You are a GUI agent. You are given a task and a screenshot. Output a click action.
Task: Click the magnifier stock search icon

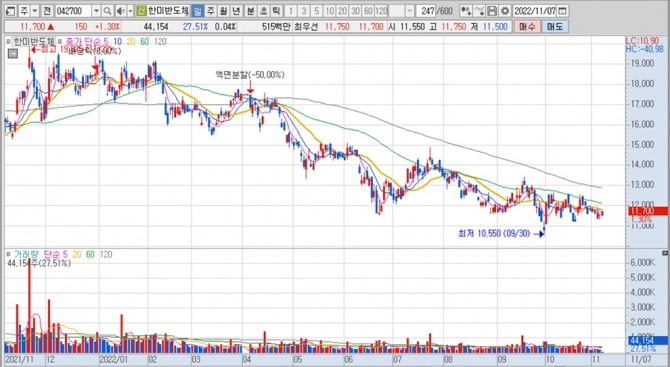pyautogui.click(x=108, y=11)
